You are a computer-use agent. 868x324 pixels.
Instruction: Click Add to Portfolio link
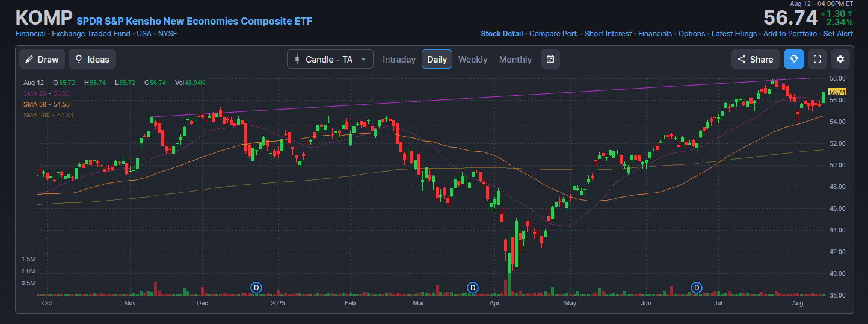click(x=790, y=34)
